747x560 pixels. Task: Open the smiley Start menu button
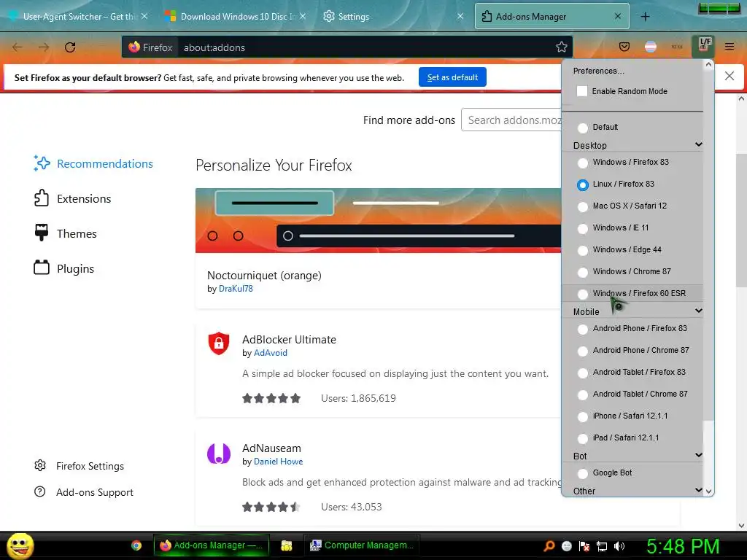pyautogui.click(x=20, y=545)
